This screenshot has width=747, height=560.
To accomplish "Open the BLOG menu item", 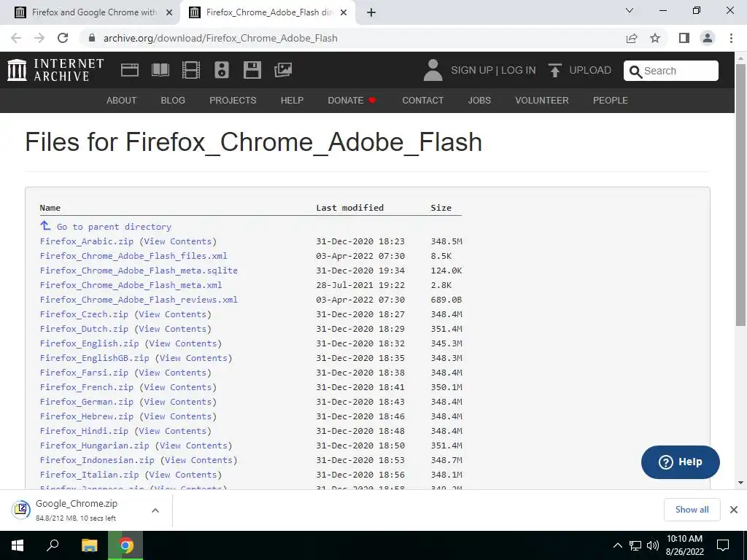I will (x=173, y=101).
